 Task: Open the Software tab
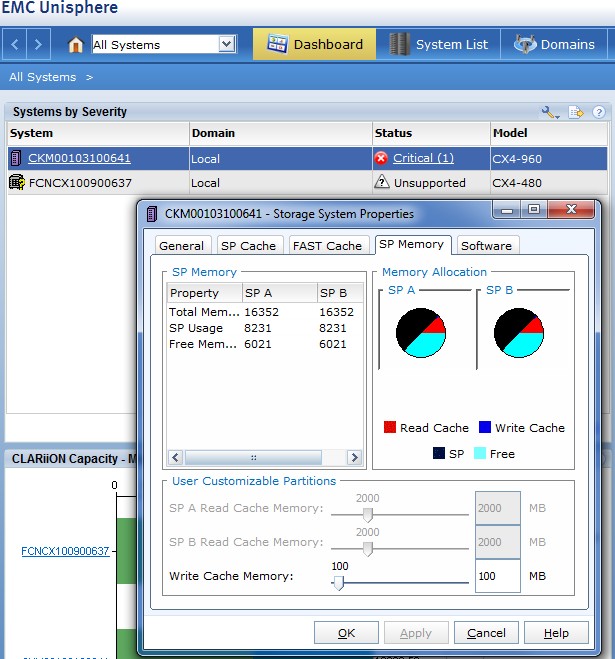tap(486, 245)
